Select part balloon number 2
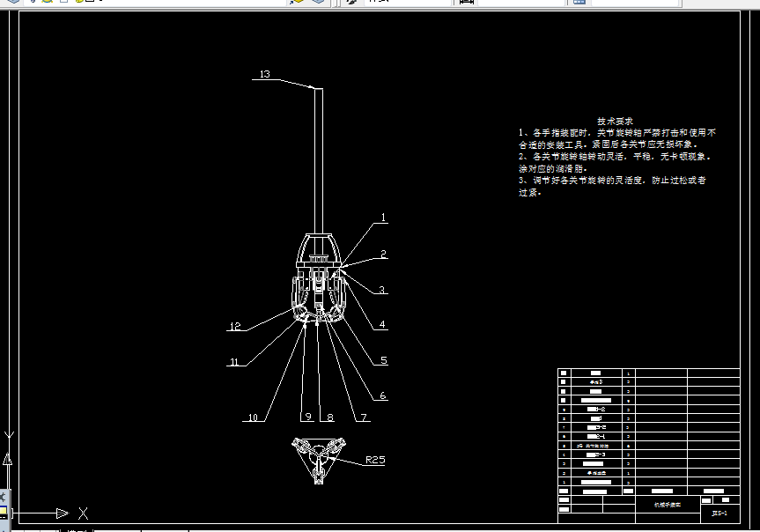760x532 pixels. (383, 254)
